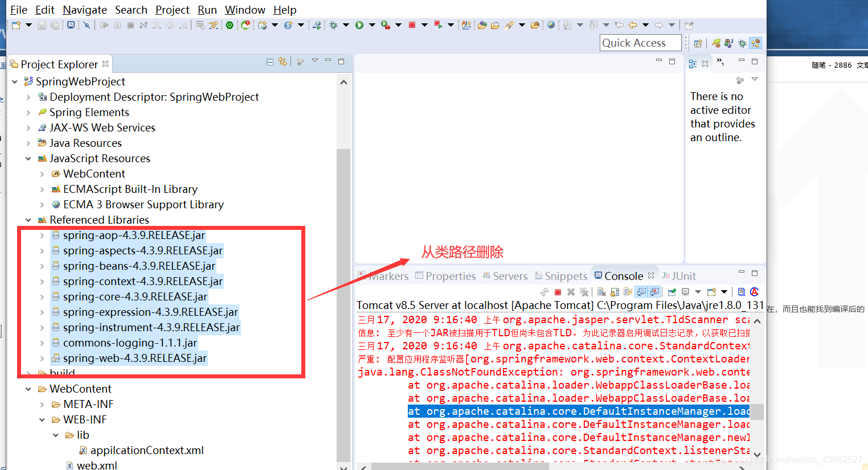Viewport: 868px width, 470px height.
Task: Click the red Stop toolbar icon
Action: 412,25
